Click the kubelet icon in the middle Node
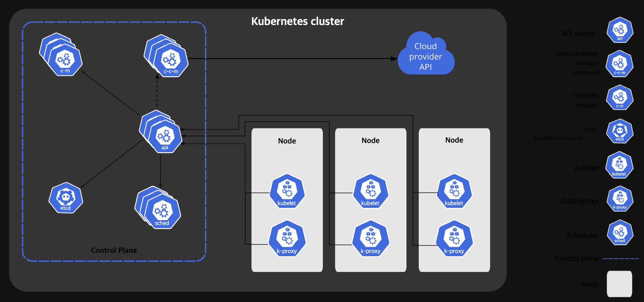Viewport: 644px width, 302px height. tap(370, 191)
